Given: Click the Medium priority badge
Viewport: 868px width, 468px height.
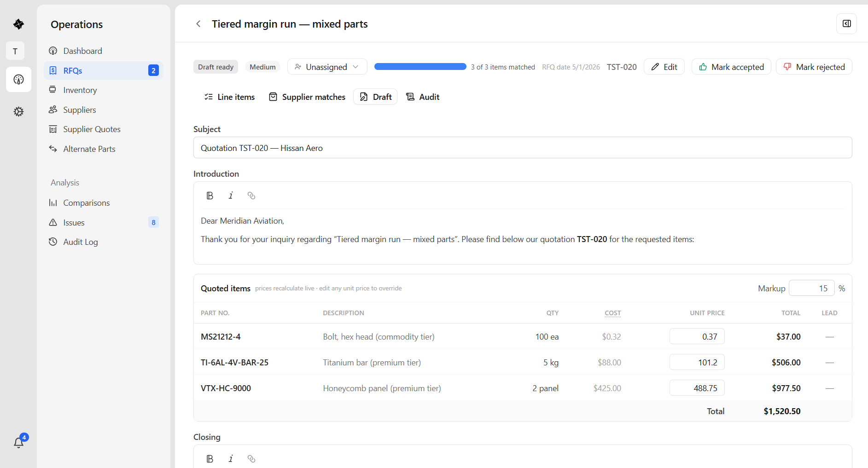Looking at the screenshot, I should tap(262, 67).
